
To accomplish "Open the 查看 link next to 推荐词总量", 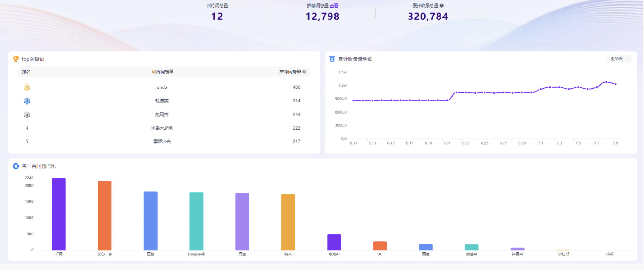I will click(x=334, y=6).
